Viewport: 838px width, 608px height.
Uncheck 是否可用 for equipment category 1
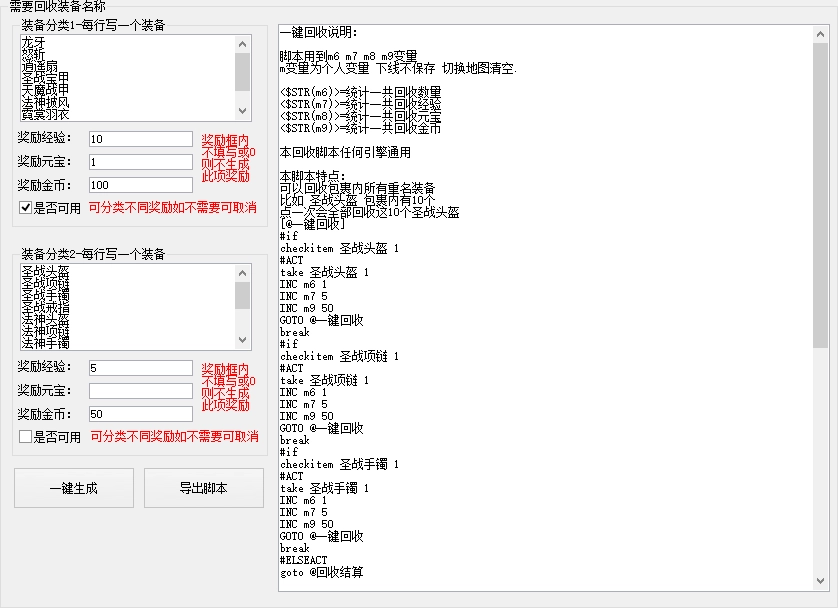26,208
